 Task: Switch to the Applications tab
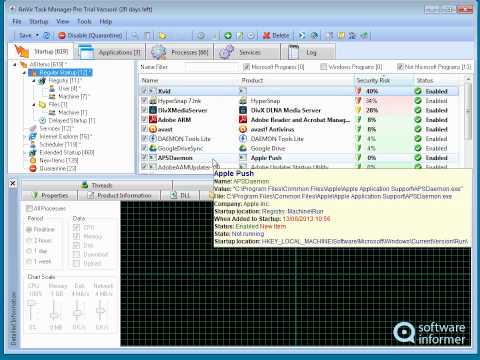(110, 52)
